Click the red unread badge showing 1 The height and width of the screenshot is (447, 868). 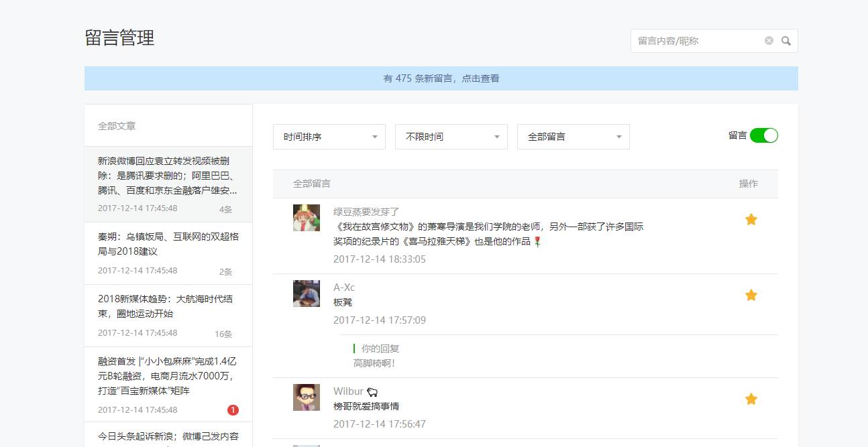point(233,410)
